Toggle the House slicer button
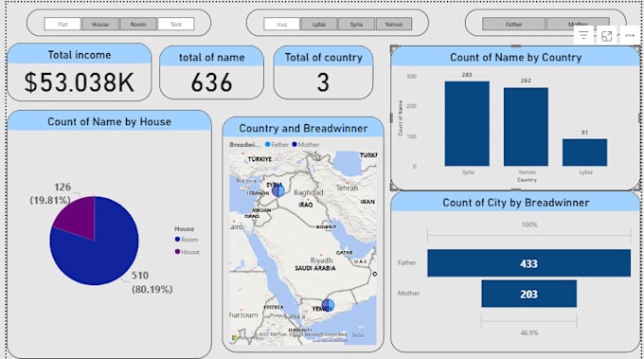Viewport: 644px width, 359px height. point(100,25)
